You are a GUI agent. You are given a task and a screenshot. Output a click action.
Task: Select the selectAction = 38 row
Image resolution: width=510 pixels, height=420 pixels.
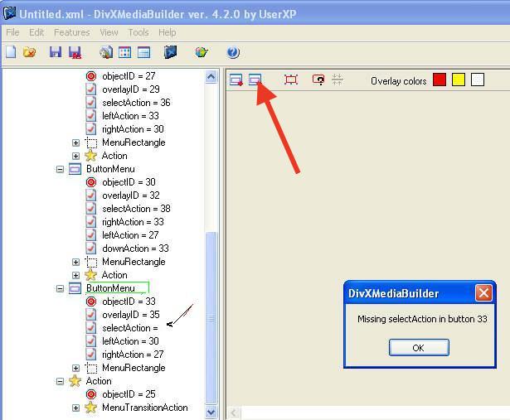(x=136, y=209)
